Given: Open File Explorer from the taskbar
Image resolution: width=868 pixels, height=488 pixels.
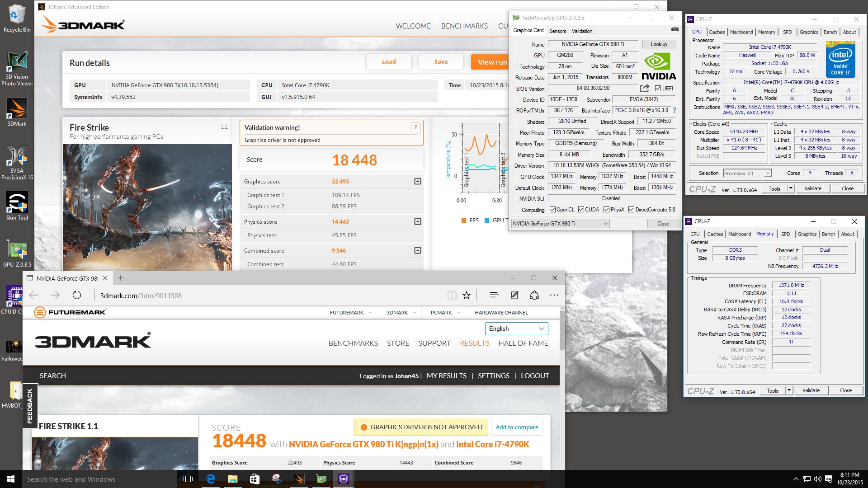Looking at the screenshot, I should coord(232,479).
